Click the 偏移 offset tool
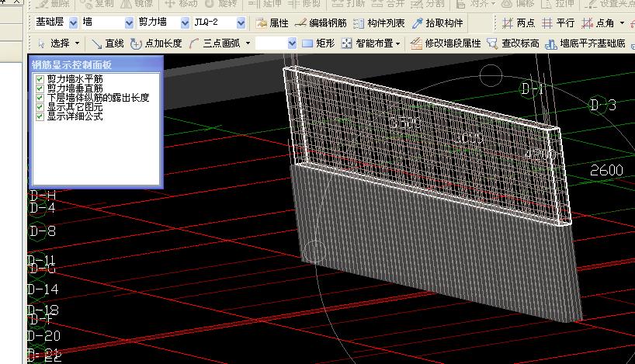Screen dimensions: 635x364 (518, 4)
